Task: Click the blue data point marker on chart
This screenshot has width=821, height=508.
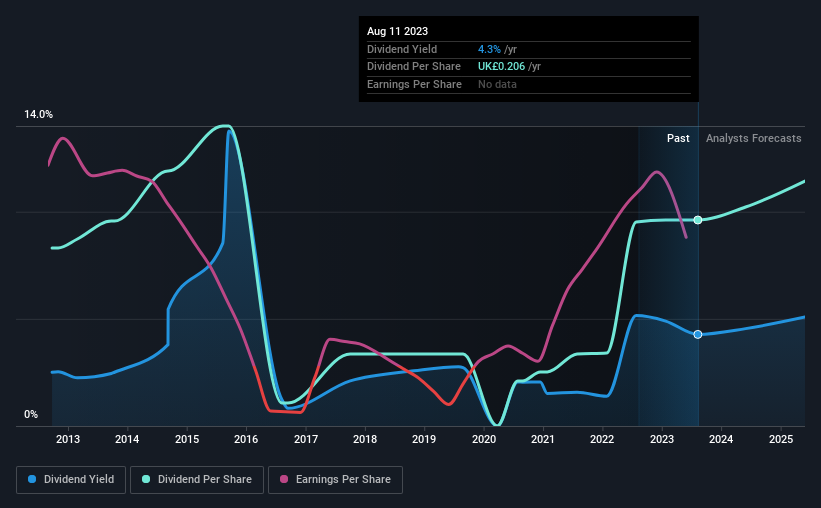Action: (x=698, y=334)
